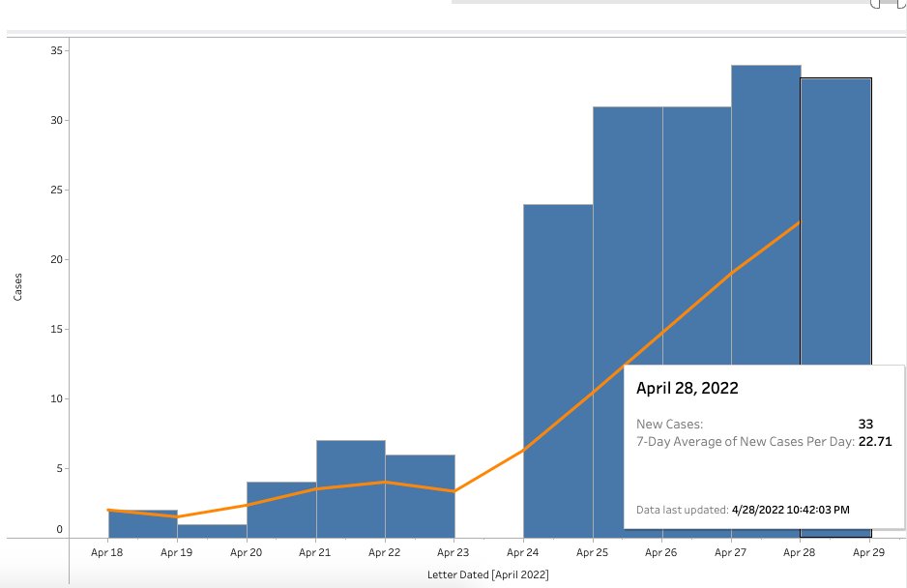
Task: Click the 'Apr 23' axis label
Action: [x=453, y=552]
